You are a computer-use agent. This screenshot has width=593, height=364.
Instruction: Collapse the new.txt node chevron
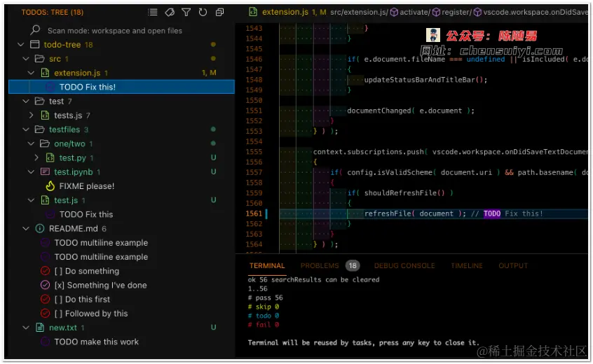click(x=26, y=328)
